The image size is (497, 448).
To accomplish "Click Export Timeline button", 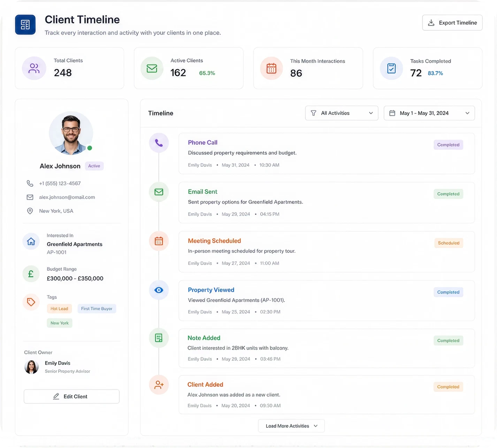I will click(x=452, y=23).
